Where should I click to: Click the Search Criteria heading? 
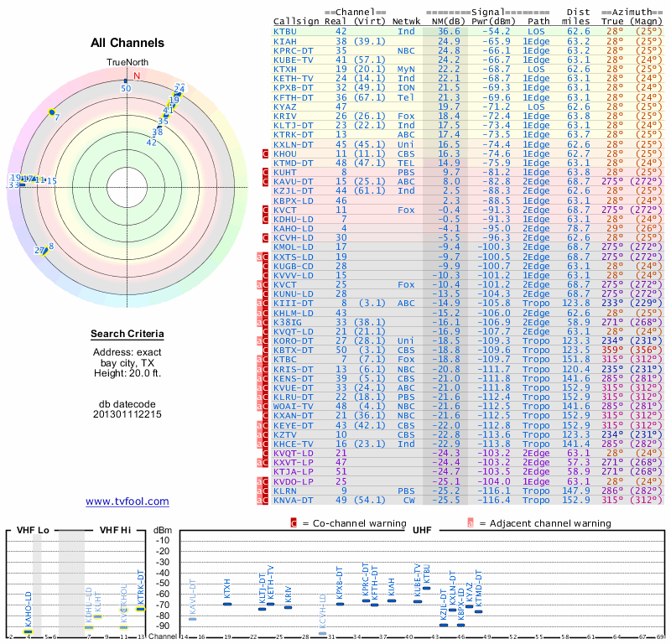(x=127, y=335)
